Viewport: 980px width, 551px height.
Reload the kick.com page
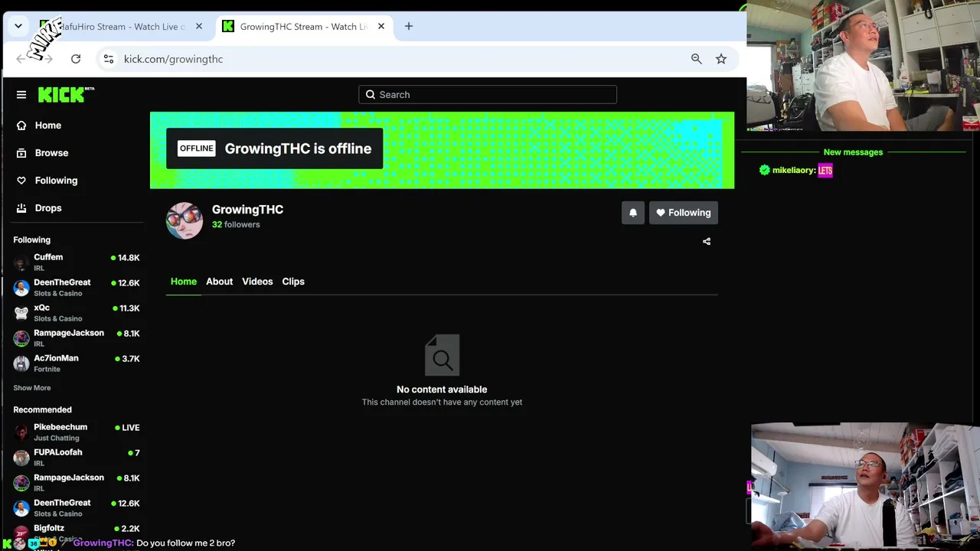pyautogui.click(x=76, y=59)
